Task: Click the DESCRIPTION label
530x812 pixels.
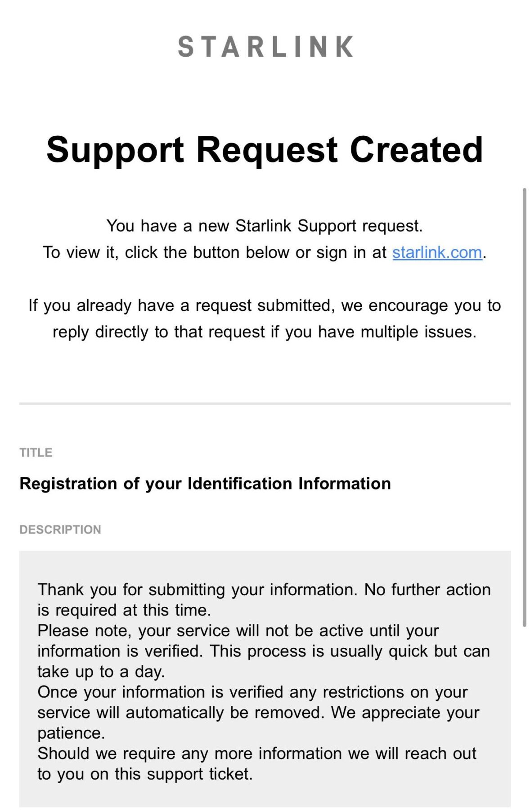Action: pos(60,529)
